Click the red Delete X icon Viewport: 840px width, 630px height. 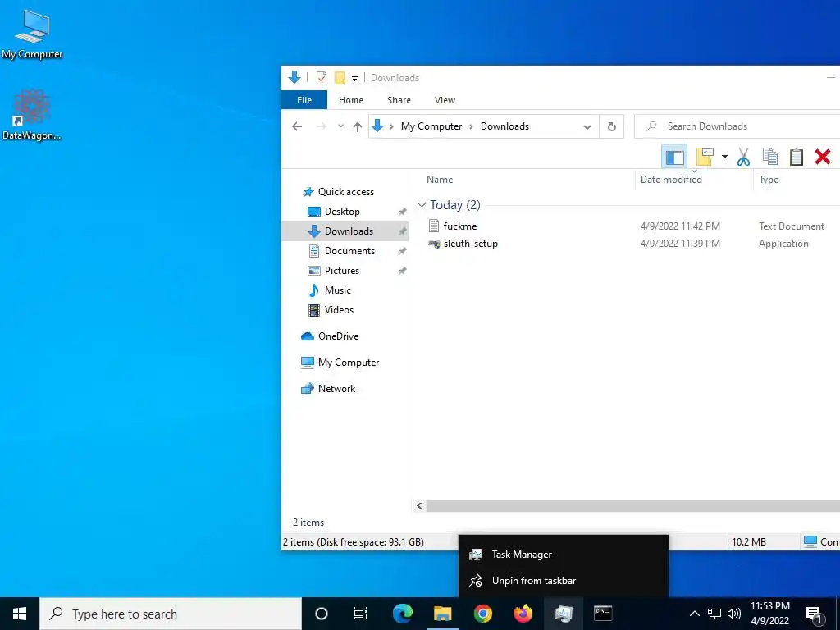823,157
